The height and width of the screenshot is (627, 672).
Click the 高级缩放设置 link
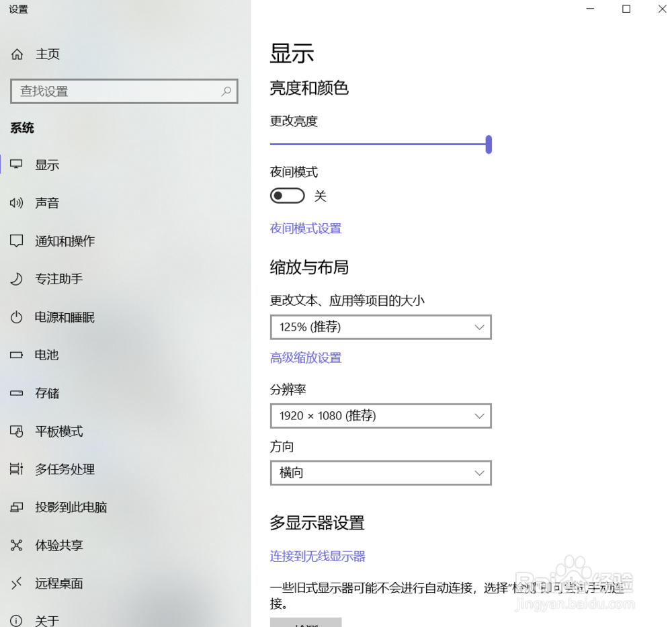(x=306, y=358)
